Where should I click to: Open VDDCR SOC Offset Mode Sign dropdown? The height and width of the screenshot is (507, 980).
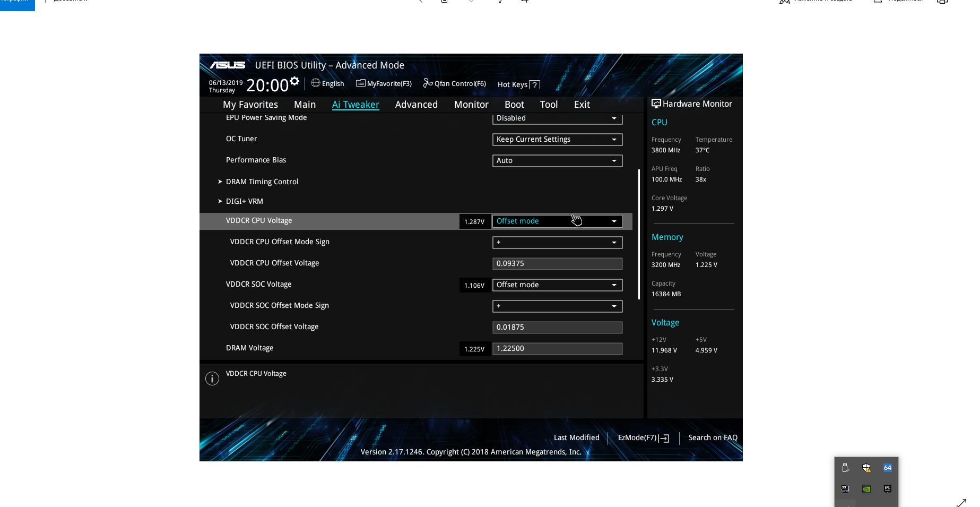558,306
